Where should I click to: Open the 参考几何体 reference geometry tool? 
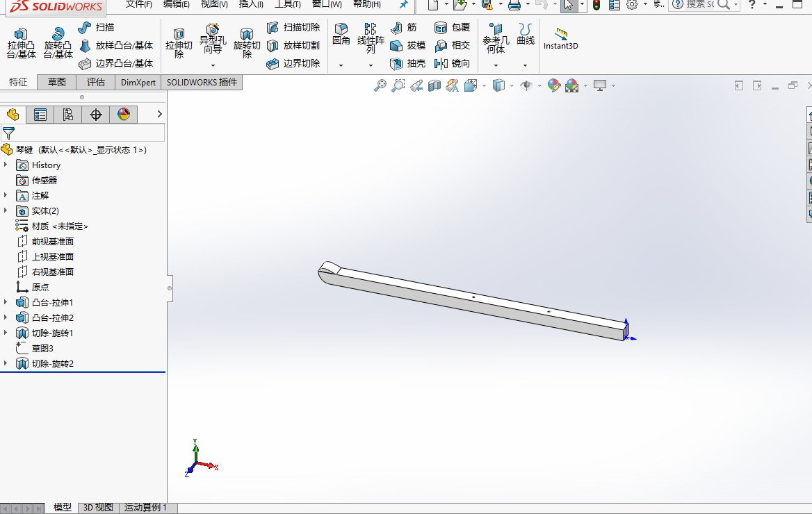click(x=496, y=38)
